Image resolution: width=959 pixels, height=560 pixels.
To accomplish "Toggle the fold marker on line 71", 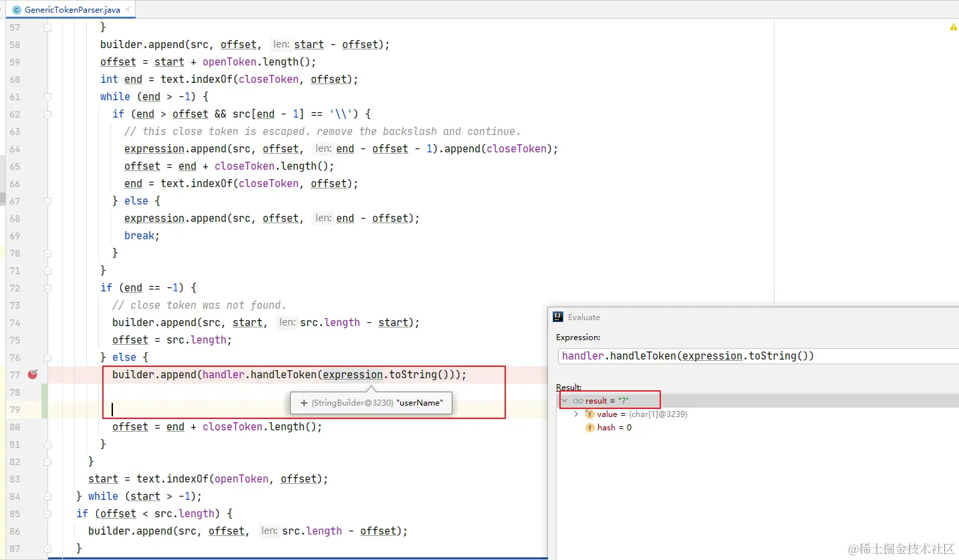I will [x=47, y=271].
